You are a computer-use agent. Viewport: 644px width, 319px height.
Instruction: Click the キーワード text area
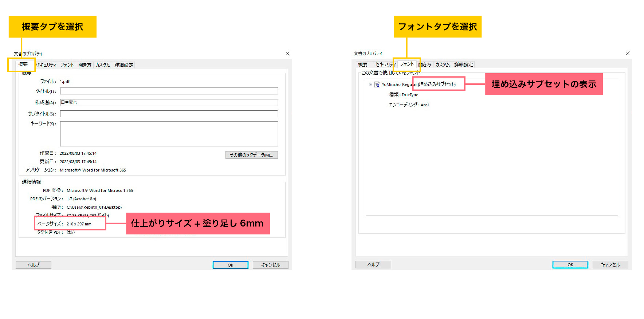pos(169,134)
